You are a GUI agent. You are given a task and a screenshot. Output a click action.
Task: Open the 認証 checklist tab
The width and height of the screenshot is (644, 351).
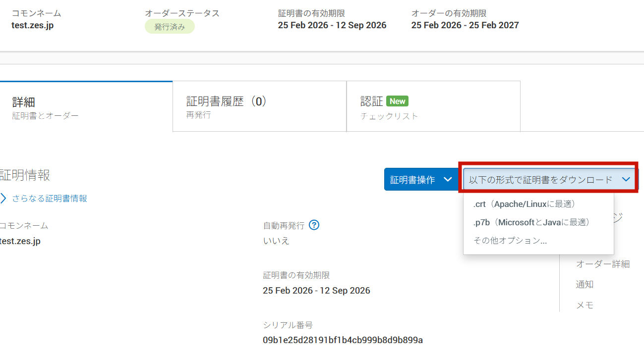pyautogui.click(x=433, y=107)
